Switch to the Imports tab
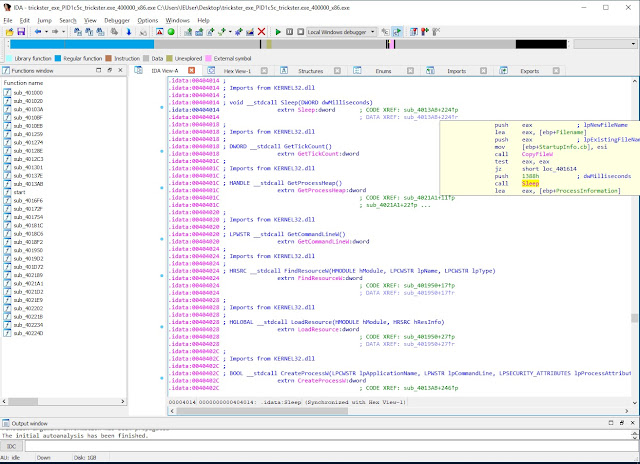 455,72
